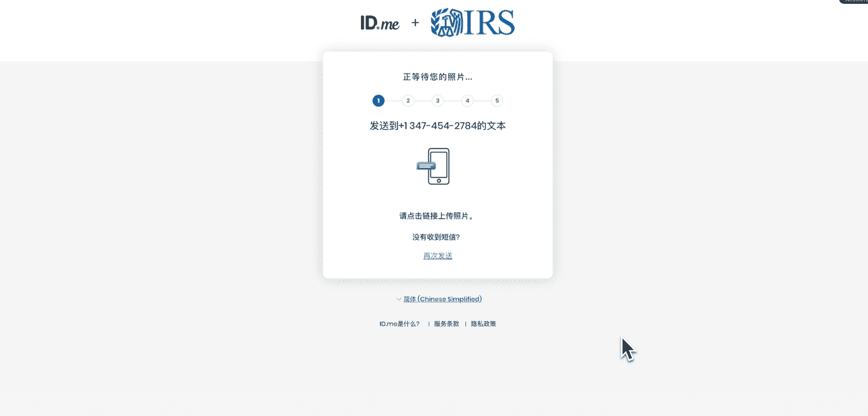Open the 隐私政策 privacy policy link
868x416 pixels.
coord(483,324)
